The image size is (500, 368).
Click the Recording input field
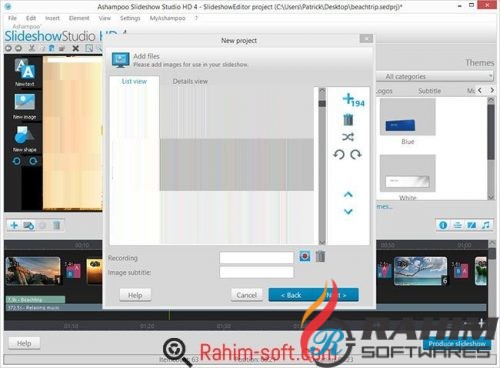[256, 257]
